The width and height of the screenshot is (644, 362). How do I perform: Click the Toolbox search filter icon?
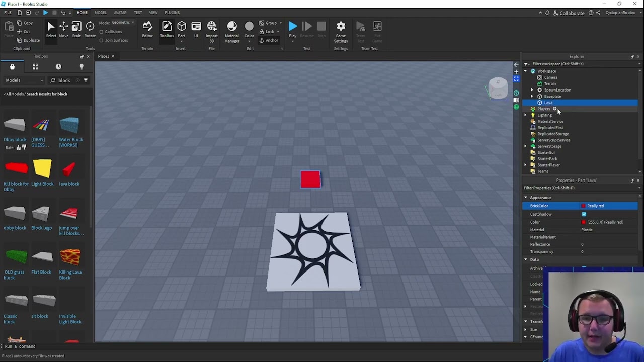tap(86, 80)
